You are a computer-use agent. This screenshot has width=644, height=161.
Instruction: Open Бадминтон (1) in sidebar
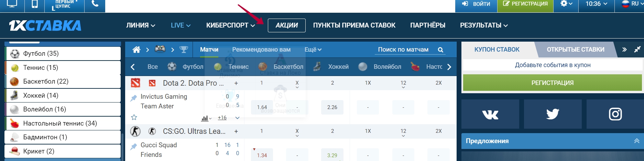(63, 137)
